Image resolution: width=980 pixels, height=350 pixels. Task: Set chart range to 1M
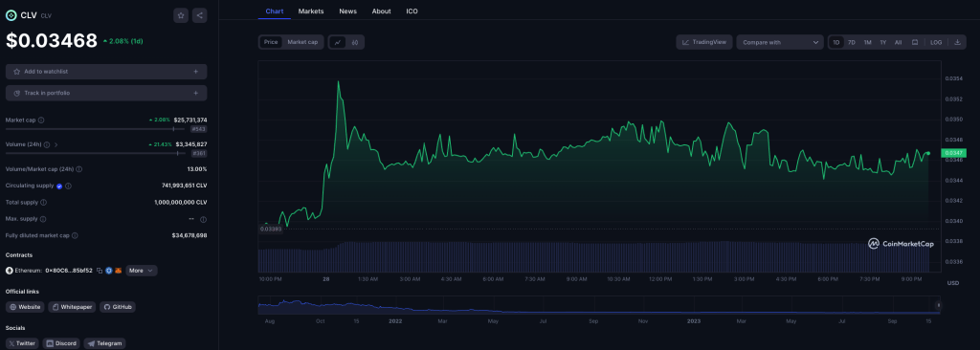(x=867, y=42)
